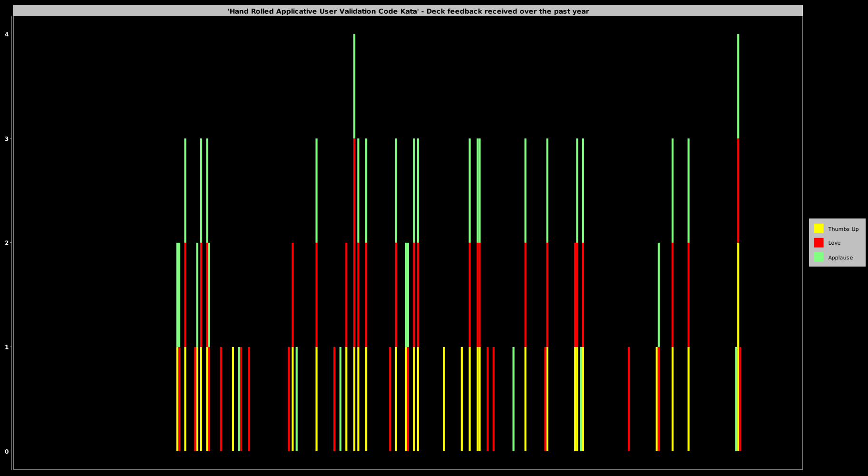Click the y-axis label 0
Viewport: 868px width, 476px height.
click(7, 451)
